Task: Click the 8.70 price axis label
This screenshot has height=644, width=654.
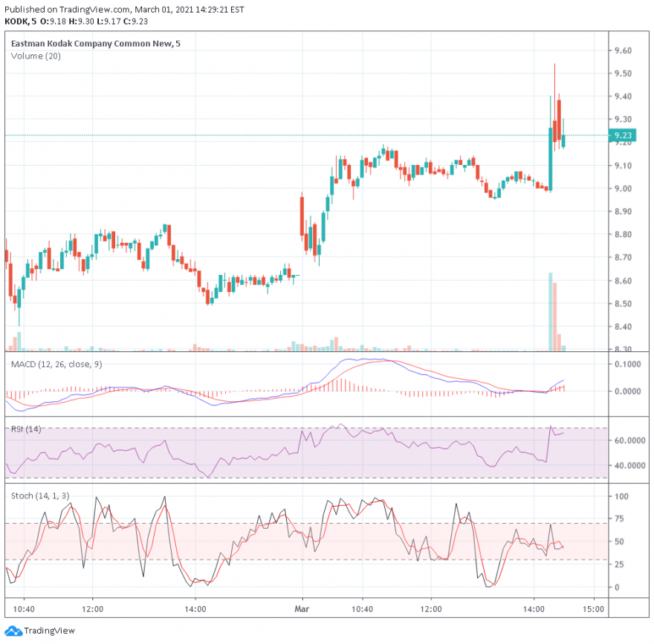Action: click(x=623, y=257)
